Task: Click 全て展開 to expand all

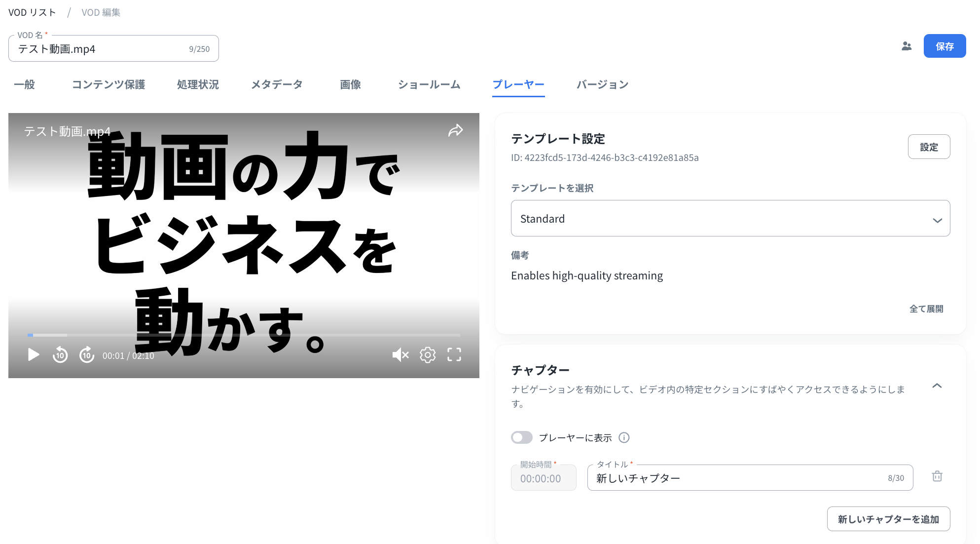Action: (x=926, y=309)
